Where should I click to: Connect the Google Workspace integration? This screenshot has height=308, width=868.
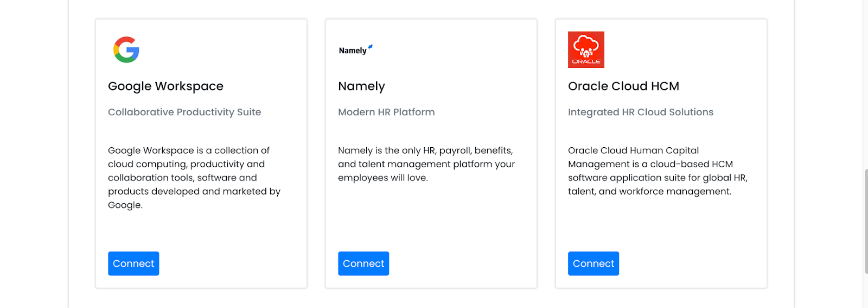133,263
